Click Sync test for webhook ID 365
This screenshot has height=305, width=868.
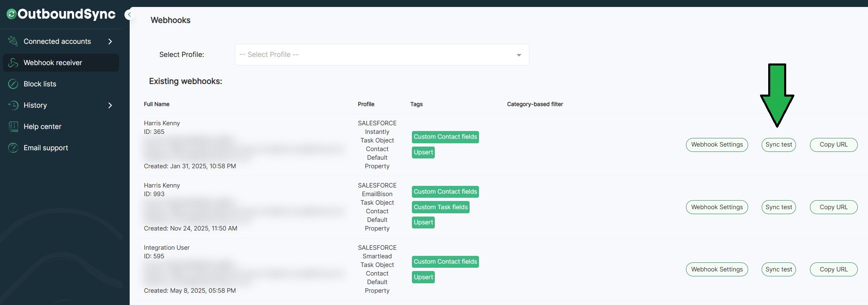(778, 145)
